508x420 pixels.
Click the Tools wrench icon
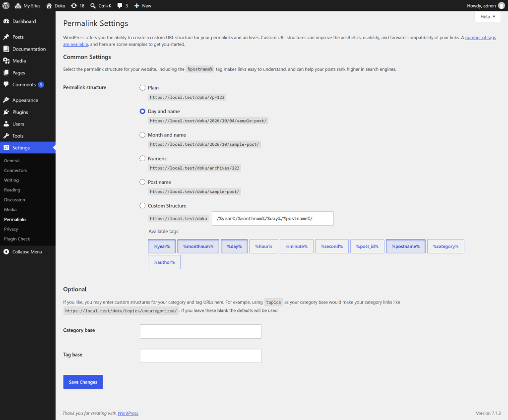(x=6, y=136)
